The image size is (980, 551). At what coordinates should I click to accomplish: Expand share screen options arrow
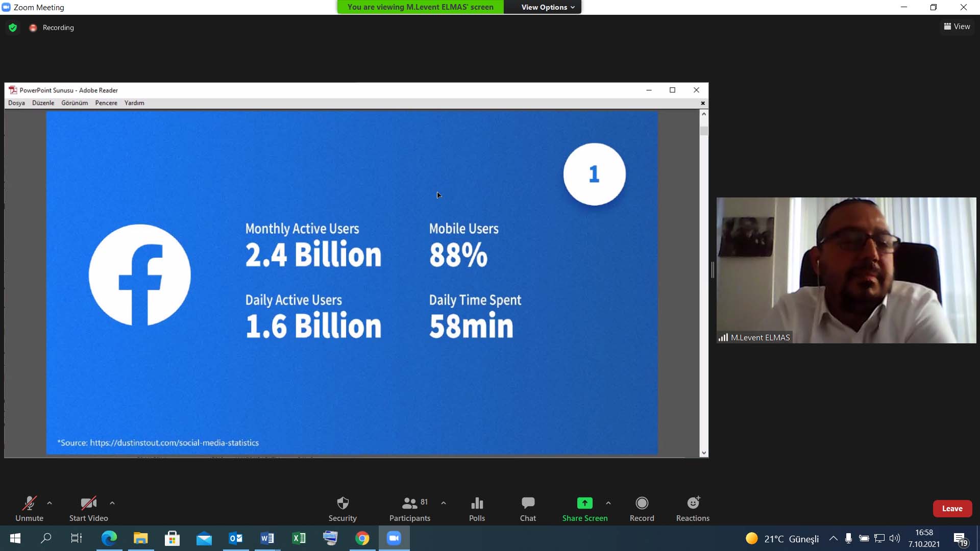click(x=608, y=503)
